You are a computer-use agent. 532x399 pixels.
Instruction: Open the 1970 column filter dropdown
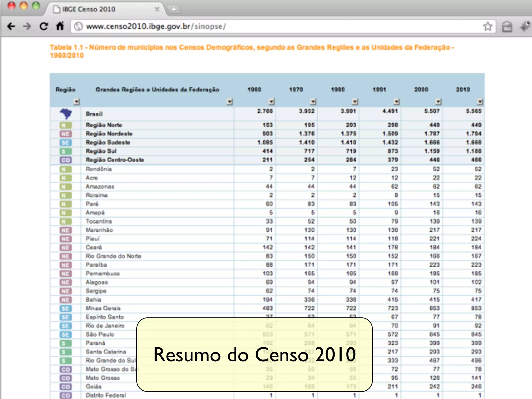pos(313,102)
